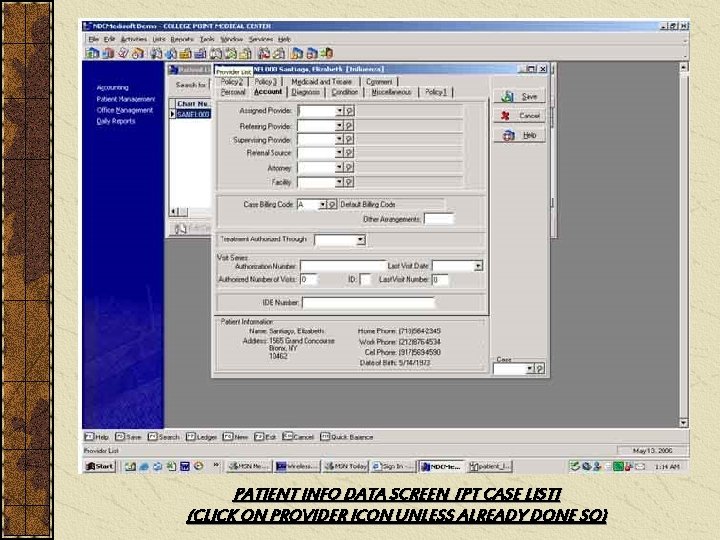Expand Referring Provider dropdown
The height and width of the screenshot is (540, 720).
click(340, 125)
